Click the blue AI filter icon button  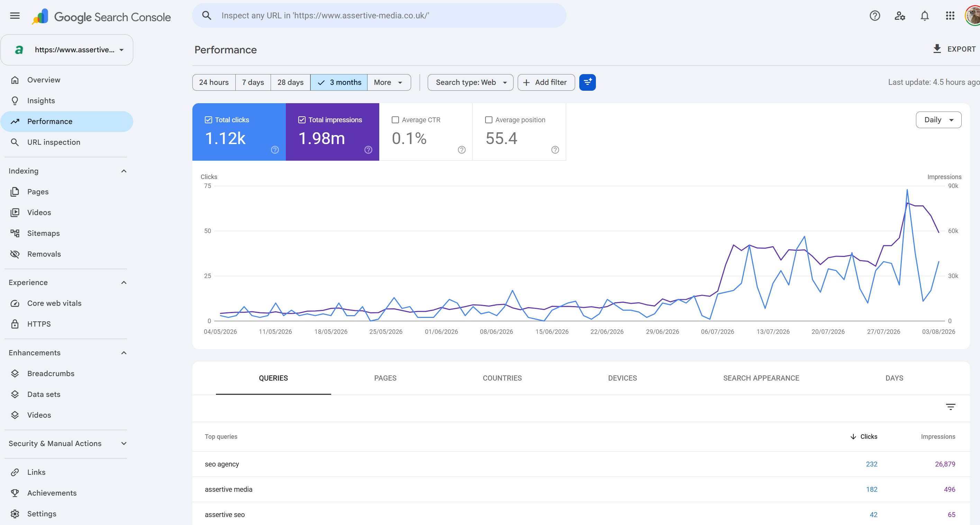[x=587, y=82]
